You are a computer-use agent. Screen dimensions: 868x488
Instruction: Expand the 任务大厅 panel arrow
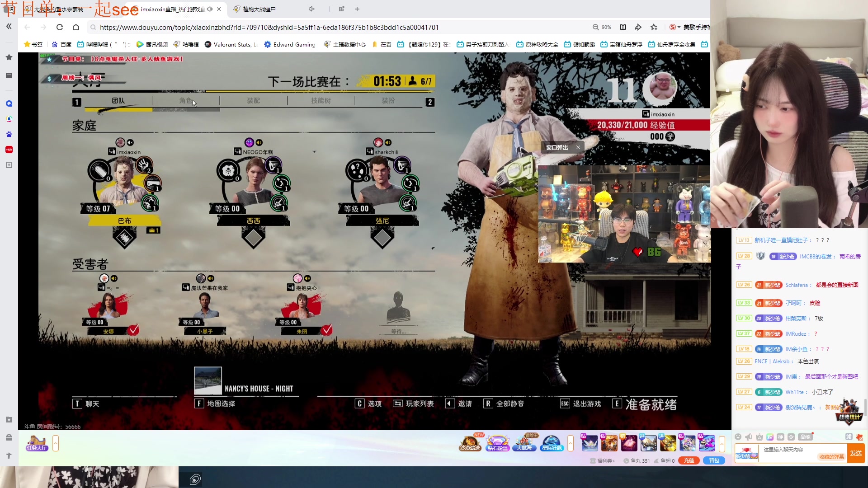pyautogui.click(x=56, y=443)
